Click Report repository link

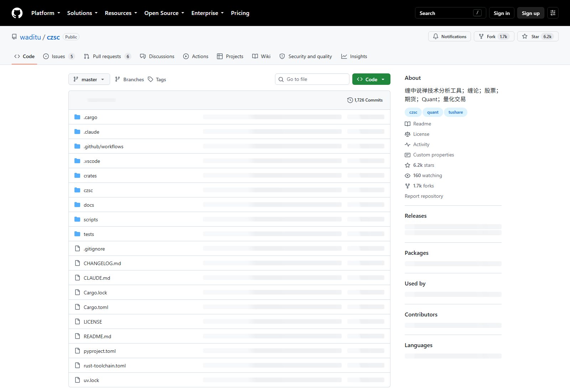click(424, 196)
